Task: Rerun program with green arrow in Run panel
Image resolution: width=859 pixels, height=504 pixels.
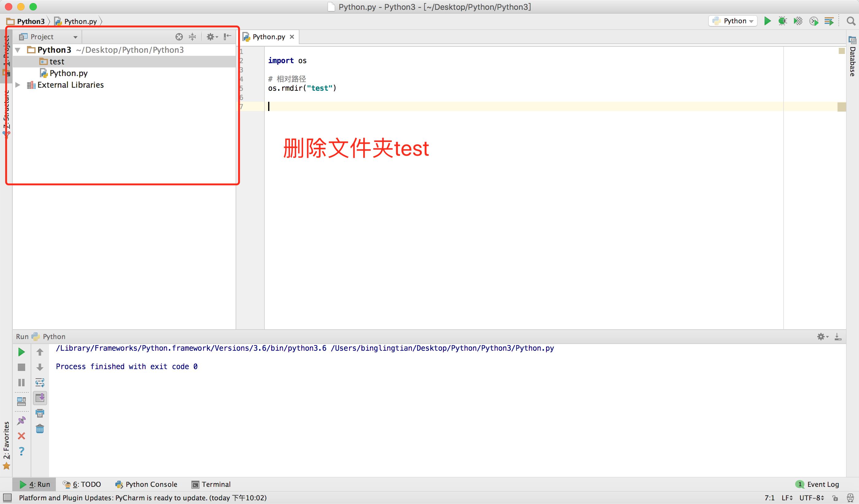Action: (x=21, y=352)
